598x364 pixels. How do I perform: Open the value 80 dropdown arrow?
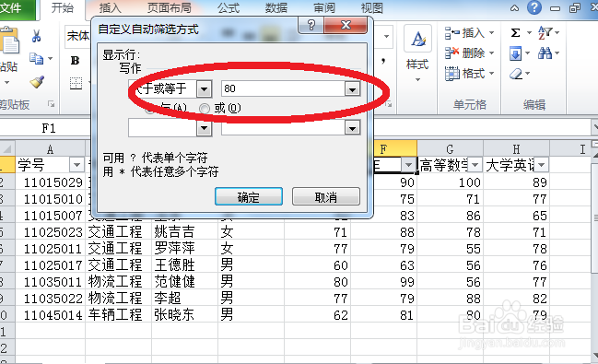(x=352, y=89)
